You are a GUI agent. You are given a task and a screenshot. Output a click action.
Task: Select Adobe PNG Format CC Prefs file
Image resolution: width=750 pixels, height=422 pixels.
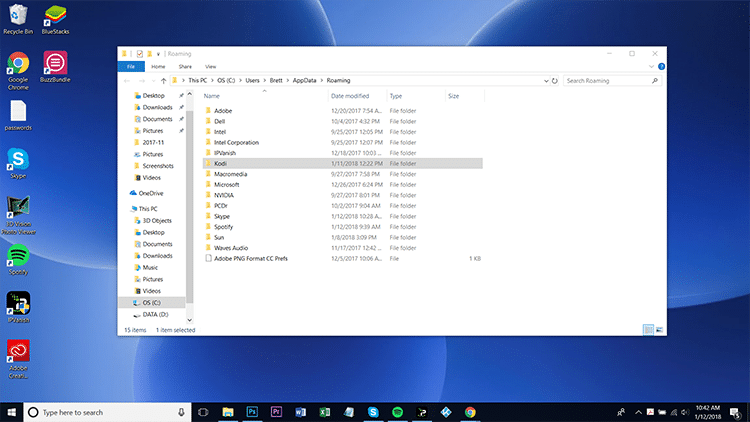coord(342,258)
